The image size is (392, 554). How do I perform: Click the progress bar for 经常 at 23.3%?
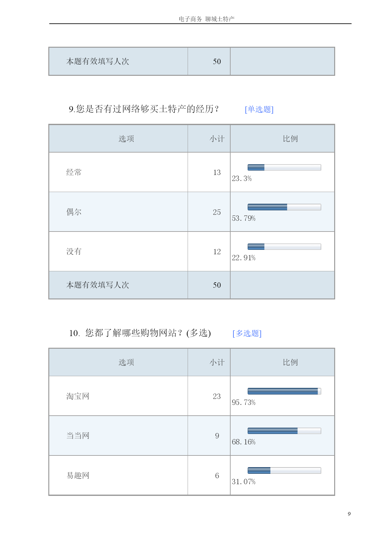(284, 167)
